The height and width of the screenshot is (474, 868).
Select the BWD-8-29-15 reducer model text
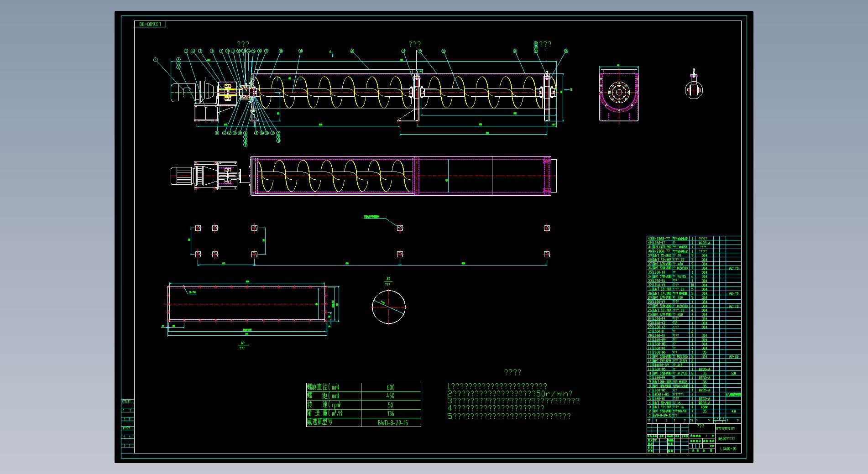392,422
